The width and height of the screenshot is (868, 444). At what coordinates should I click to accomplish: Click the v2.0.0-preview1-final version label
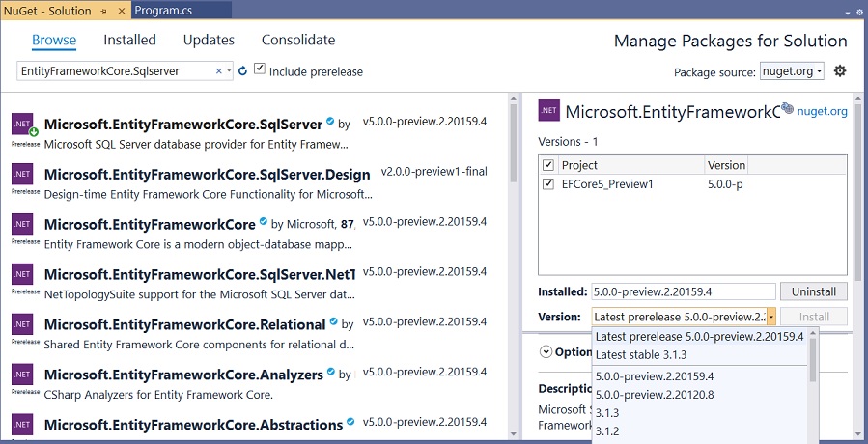(x=434, y=172)
